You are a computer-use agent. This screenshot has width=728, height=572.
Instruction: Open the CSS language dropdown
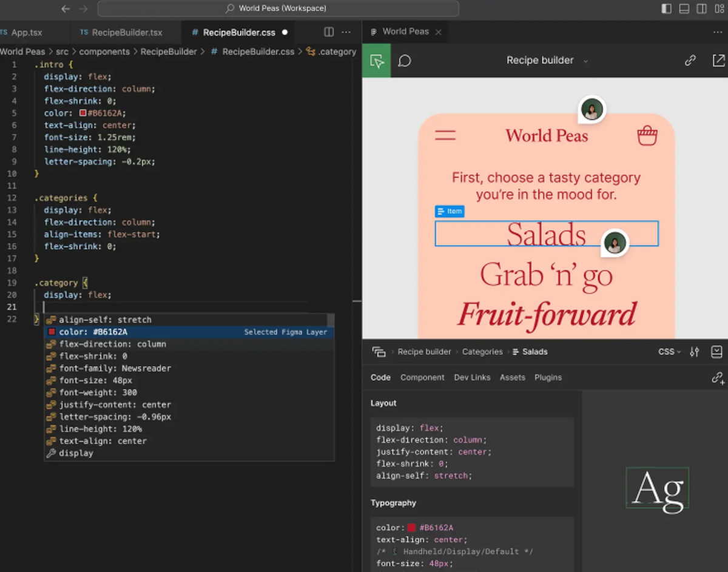(669, 352)
